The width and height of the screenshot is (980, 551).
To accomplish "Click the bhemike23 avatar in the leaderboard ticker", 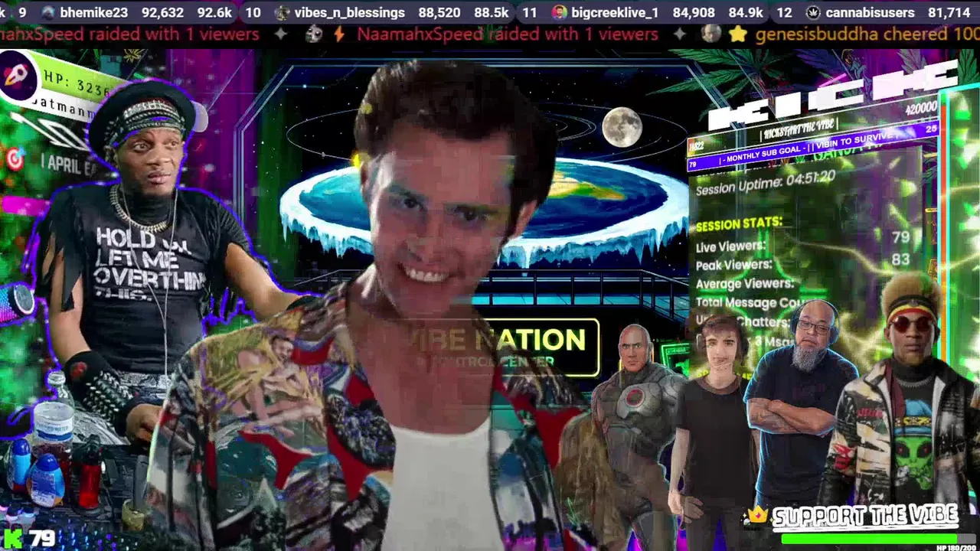I will click(48, 12).
